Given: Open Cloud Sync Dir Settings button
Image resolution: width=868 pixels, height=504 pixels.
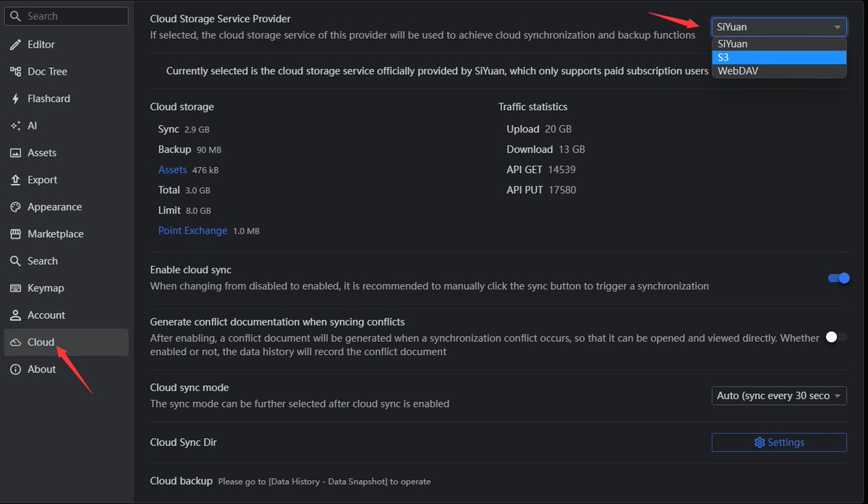Looking at the screenshot, I should click(x=779, y=443).
